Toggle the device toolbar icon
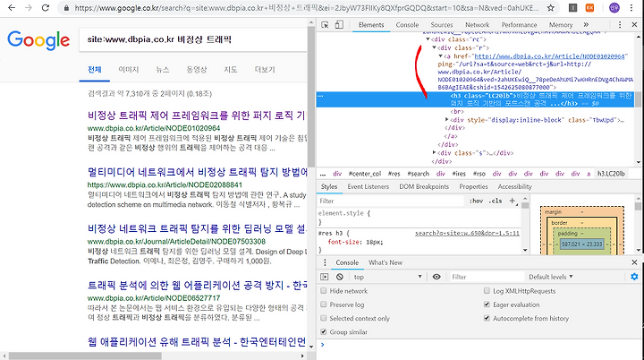644x360 pixels. (339, 25)
